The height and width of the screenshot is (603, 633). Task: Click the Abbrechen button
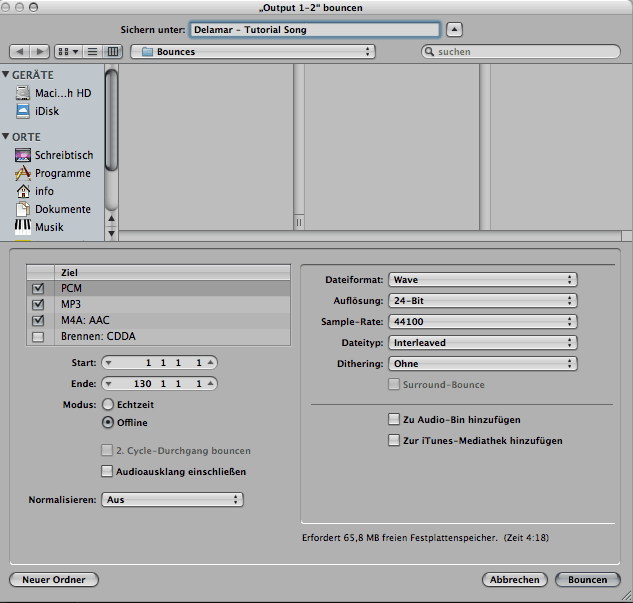[515, 580]
